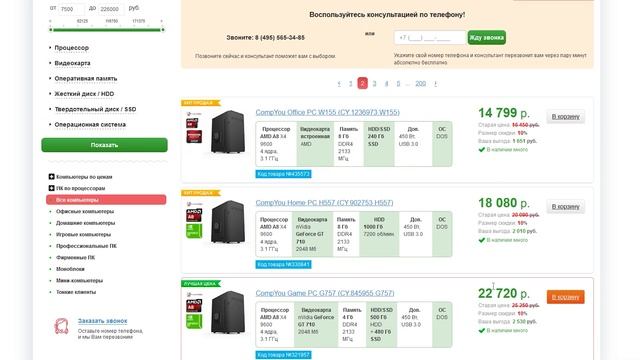Screen dimensions: 640x360
Task: Click the 'Хит продаж' ribbon on Home PC
Action: click(x=200, y=193)
